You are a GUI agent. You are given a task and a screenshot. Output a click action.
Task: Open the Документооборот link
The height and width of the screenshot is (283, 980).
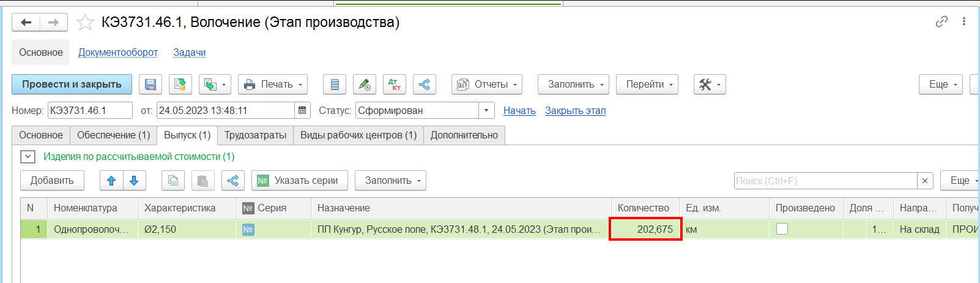click(x=118, y=53)
